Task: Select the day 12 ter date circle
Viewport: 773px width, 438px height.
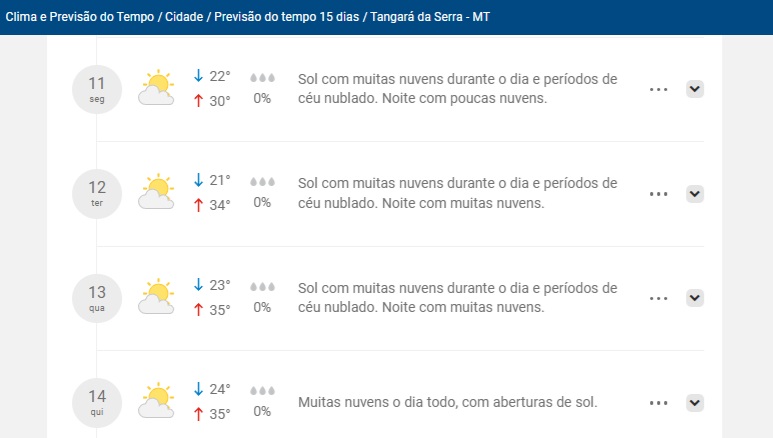Action: coord(97,194)
